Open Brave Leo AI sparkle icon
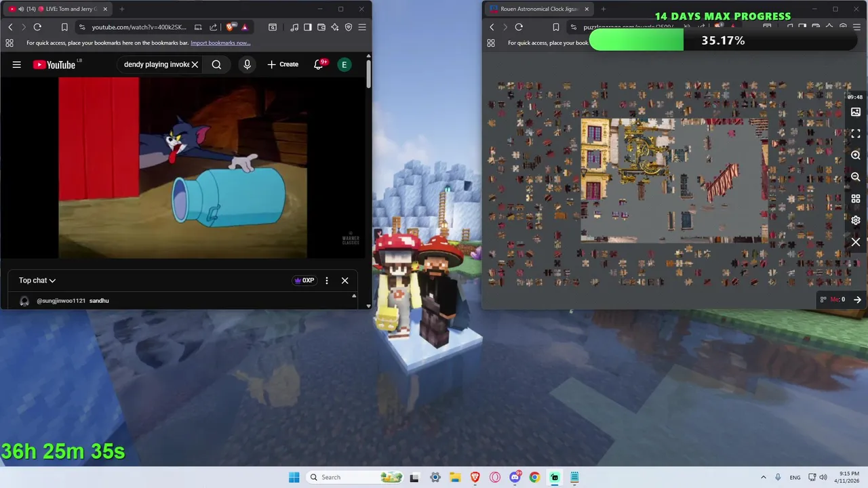 click(x=335, y=27)
